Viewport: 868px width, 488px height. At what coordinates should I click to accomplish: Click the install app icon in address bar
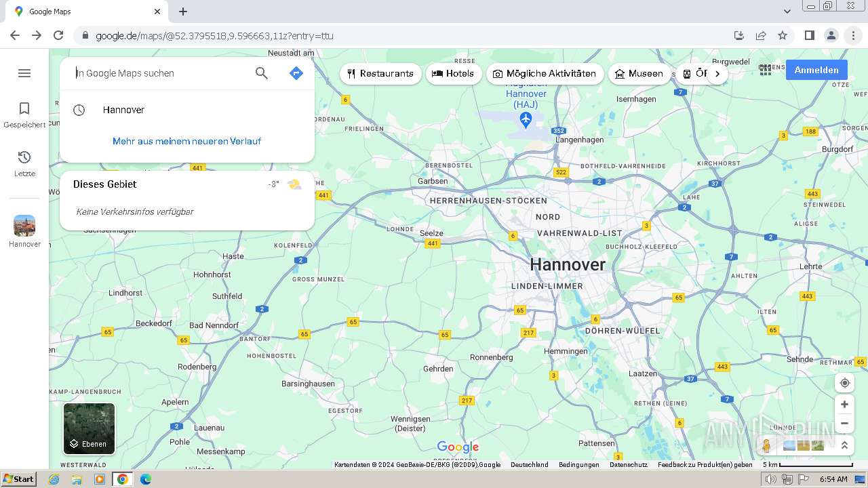coord(739,35)
